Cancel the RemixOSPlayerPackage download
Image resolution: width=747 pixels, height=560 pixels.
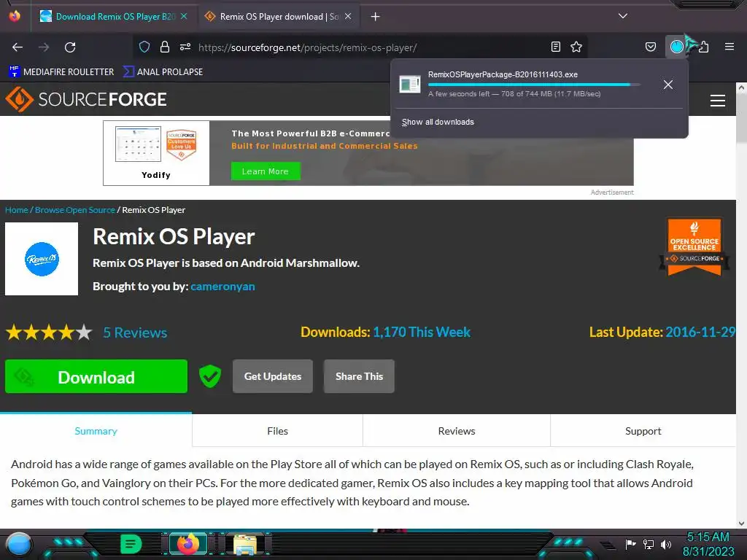coord(668,85)
